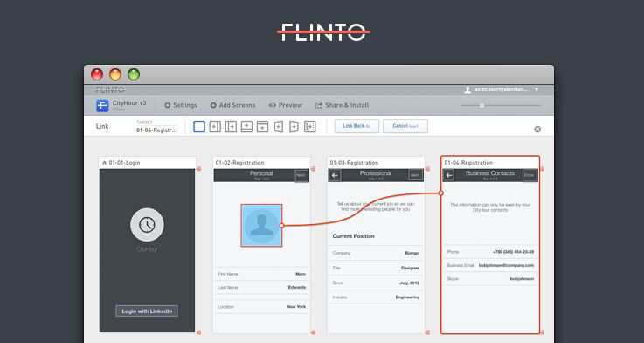Open Add Screens in the toolbar

[233, 105]
